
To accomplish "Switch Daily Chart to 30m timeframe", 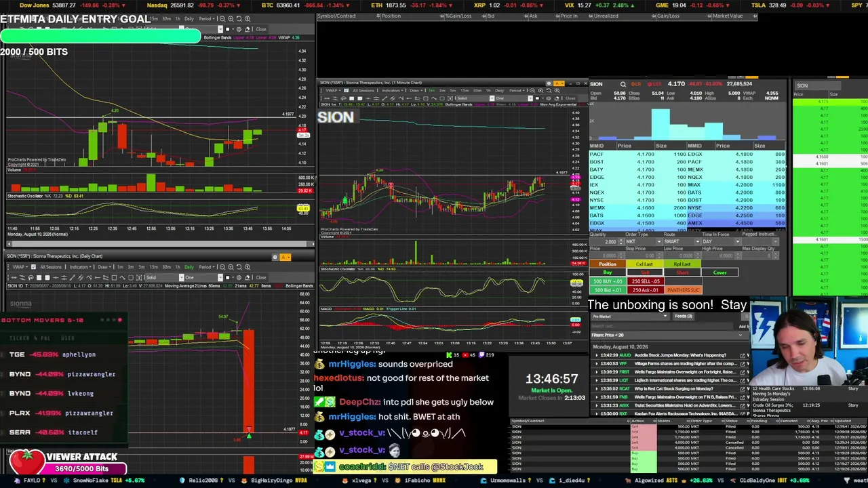I will pyautogui.click(x=167, y=267).
